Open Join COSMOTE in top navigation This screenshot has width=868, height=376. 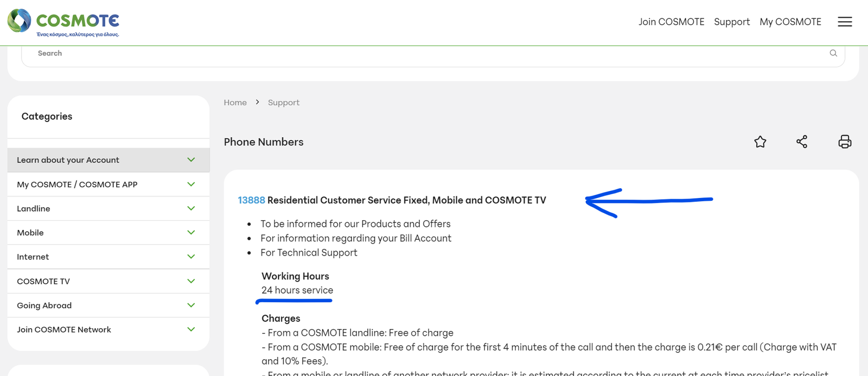[671, 22]
